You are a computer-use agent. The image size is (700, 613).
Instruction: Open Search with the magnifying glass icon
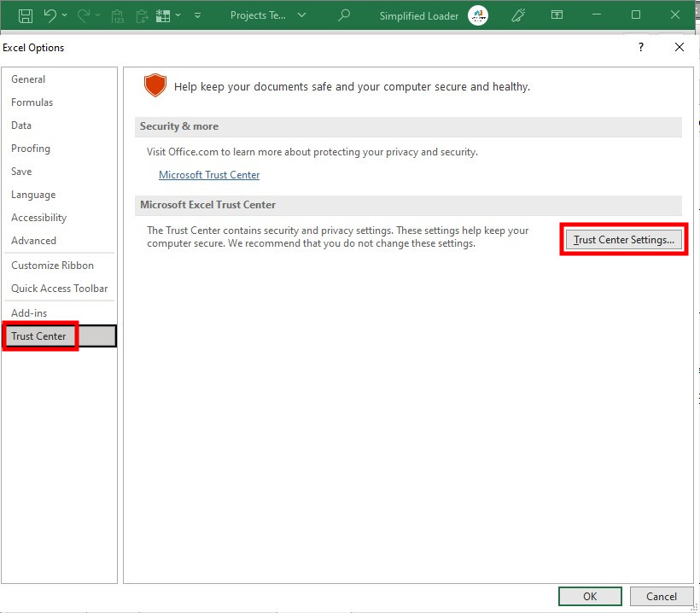tap(344, 15)
